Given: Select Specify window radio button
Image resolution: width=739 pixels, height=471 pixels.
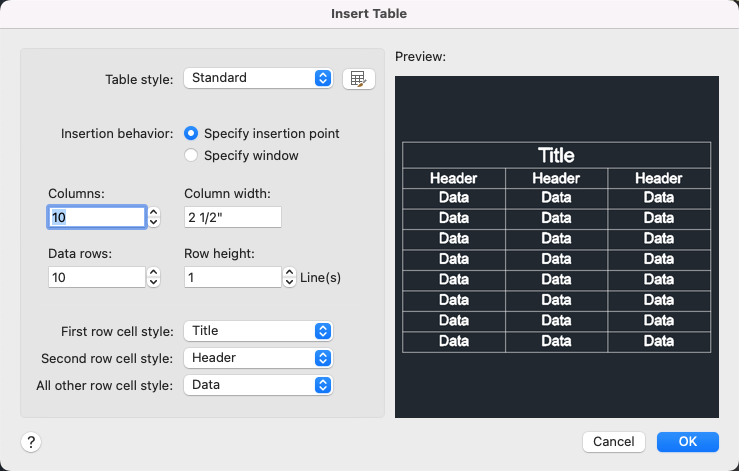Looking at the screenshot, I should [x=191, y=155].
